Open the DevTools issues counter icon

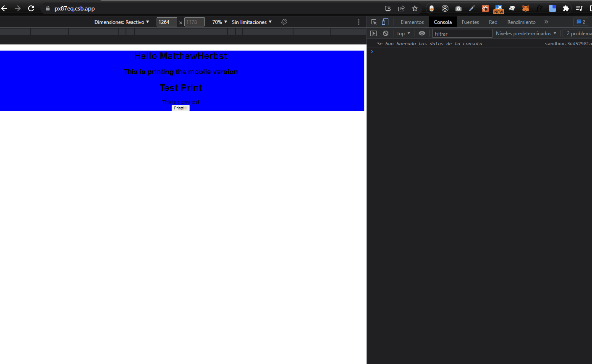(x=581, y=22)
